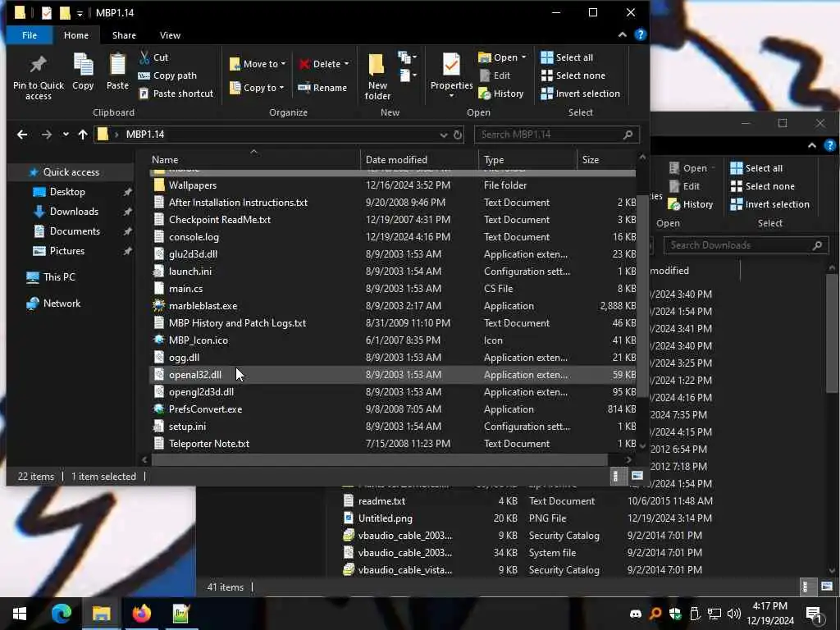Viewport: 840px width, 630px height.
Task: Open the File menu
Action: click(30, 35)
